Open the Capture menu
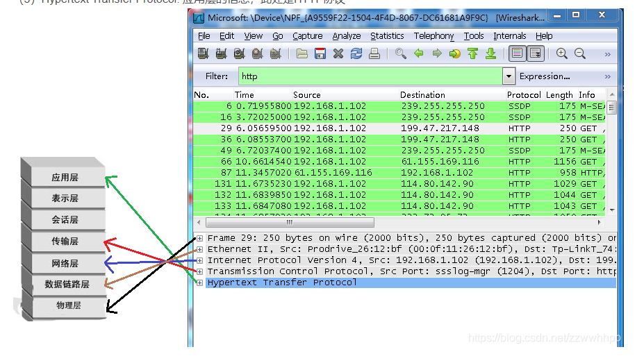 pos(307,36)
